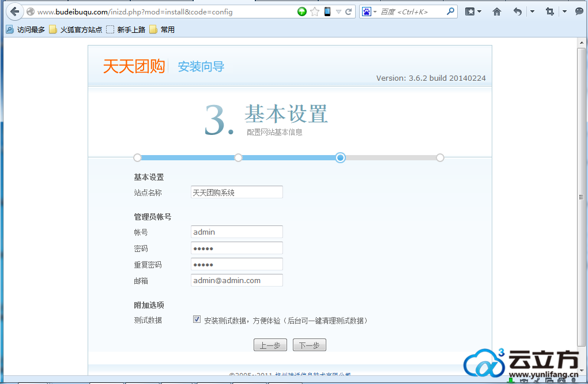Click the first step circle on progress bar
The image size is (588, 384).
pos(137,157)
